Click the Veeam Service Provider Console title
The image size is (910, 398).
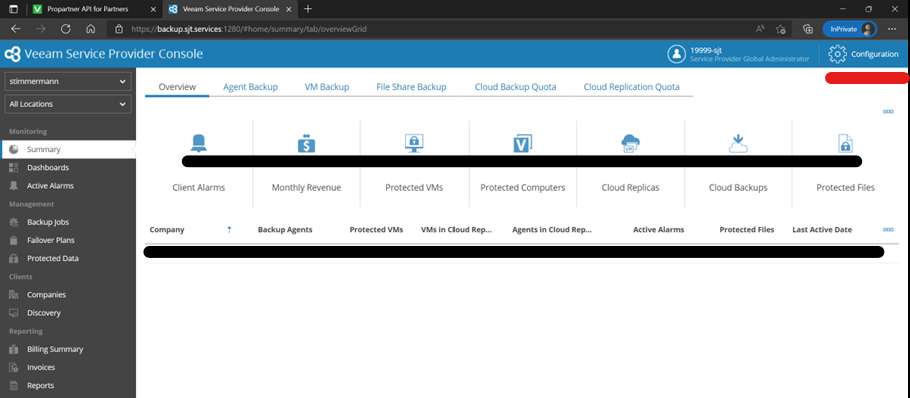point(114,54)
